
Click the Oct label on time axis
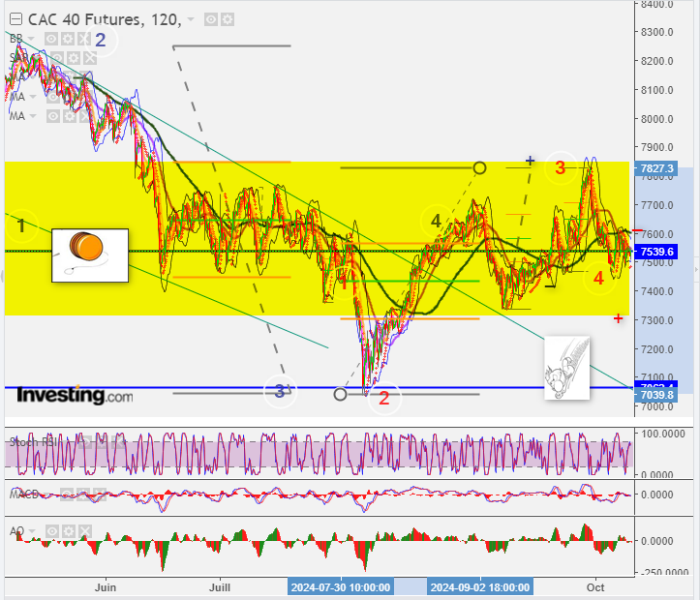(595, 587)
